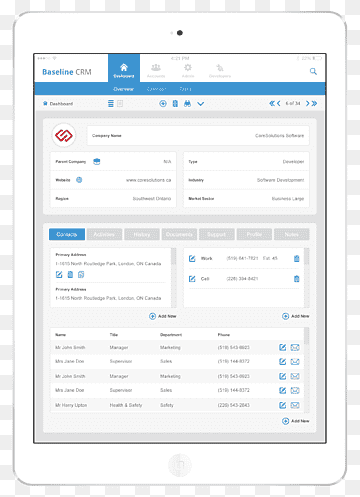Click the www.coresolutions.ca website value

[x=149, y=180]
